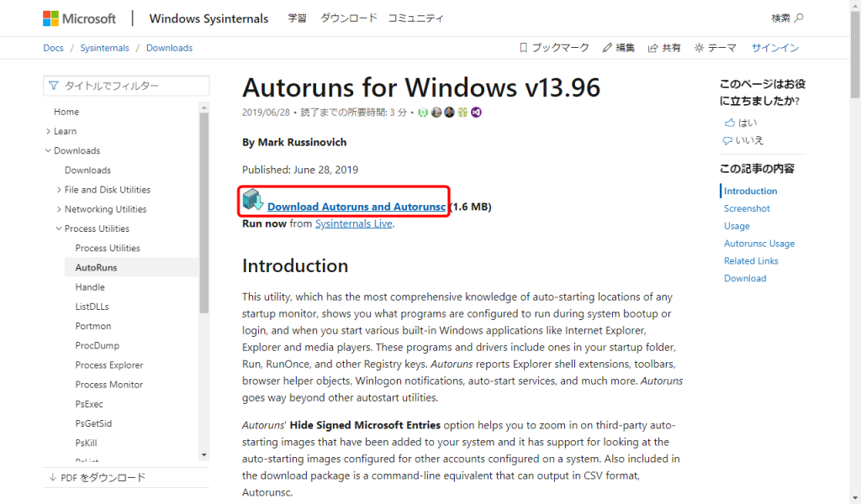861x504 pixels.
Task: Open the Sysinternals Live link
Action: point(354,223)
